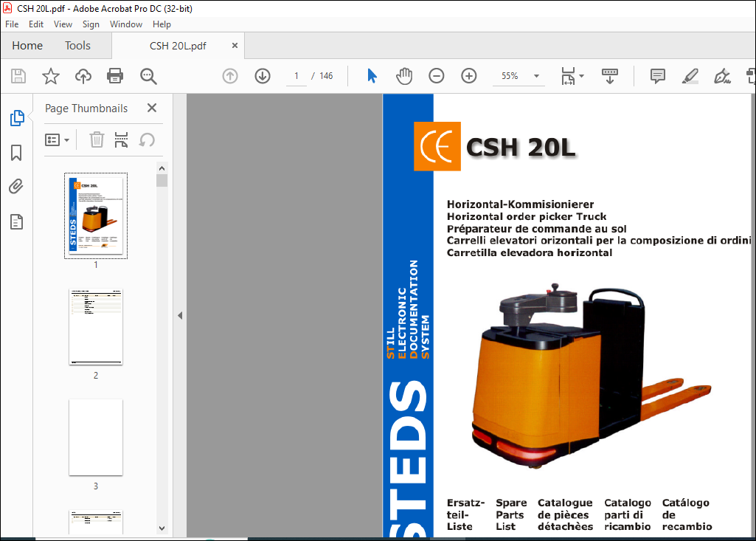Open the File menu
756x541 pixels.
pos(12,24)
